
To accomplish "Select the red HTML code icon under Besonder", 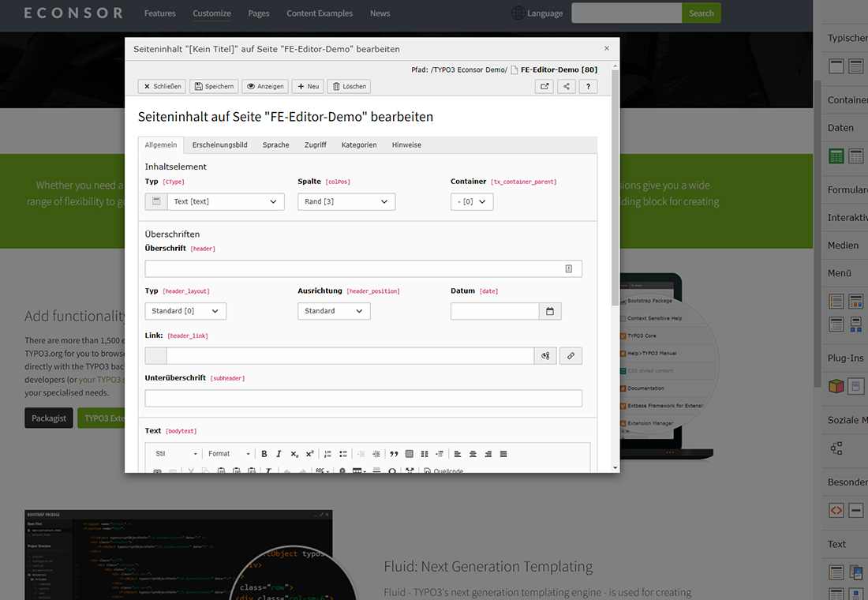I will (836, 510).
